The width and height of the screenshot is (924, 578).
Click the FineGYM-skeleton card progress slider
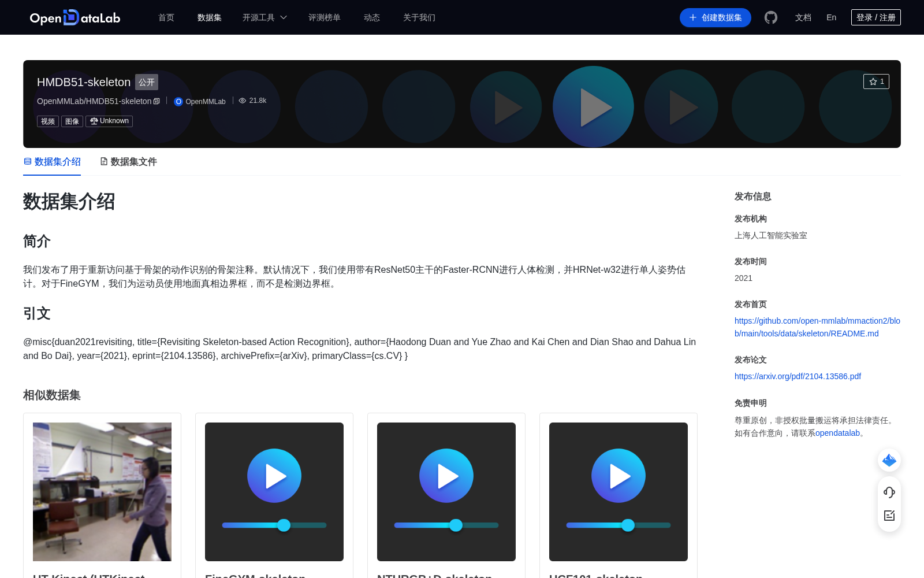[274, 525]
